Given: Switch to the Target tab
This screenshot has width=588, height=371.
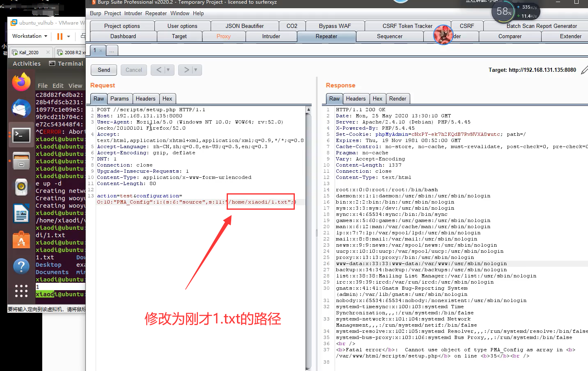Looking at the screenshot, I should 179,36.
